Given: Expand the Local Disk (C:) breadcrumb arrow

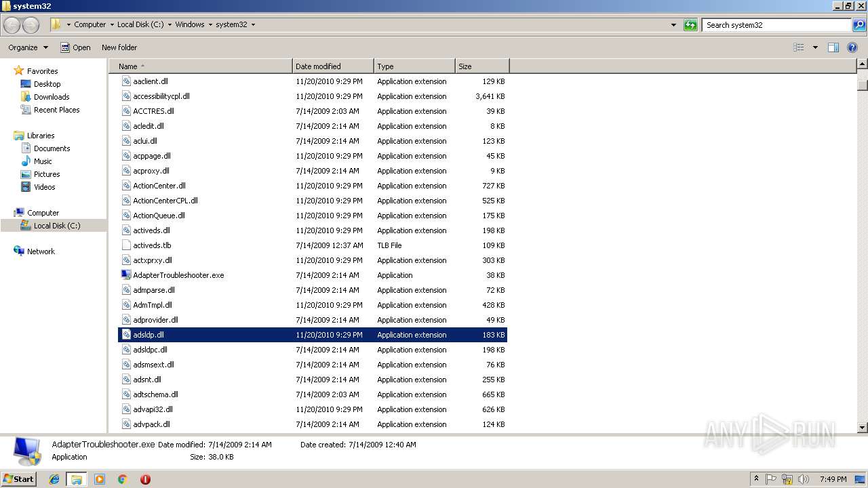Looking at the screenshot, I should [x=170, y=25].
